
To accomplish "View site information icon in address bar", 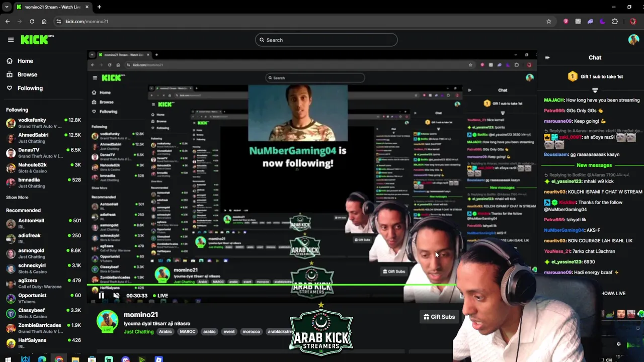I will pos(59,21).
